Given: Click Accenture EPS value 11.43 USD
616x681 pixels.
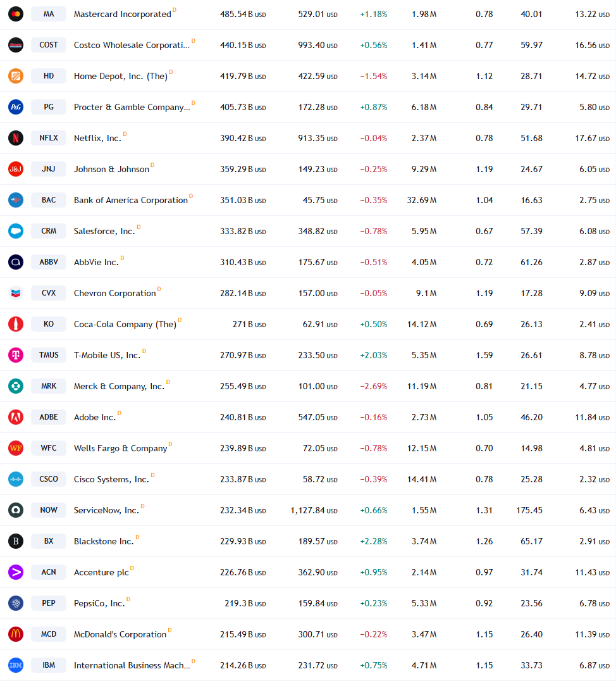Looking at the screenshot, I should pos(592,572).
